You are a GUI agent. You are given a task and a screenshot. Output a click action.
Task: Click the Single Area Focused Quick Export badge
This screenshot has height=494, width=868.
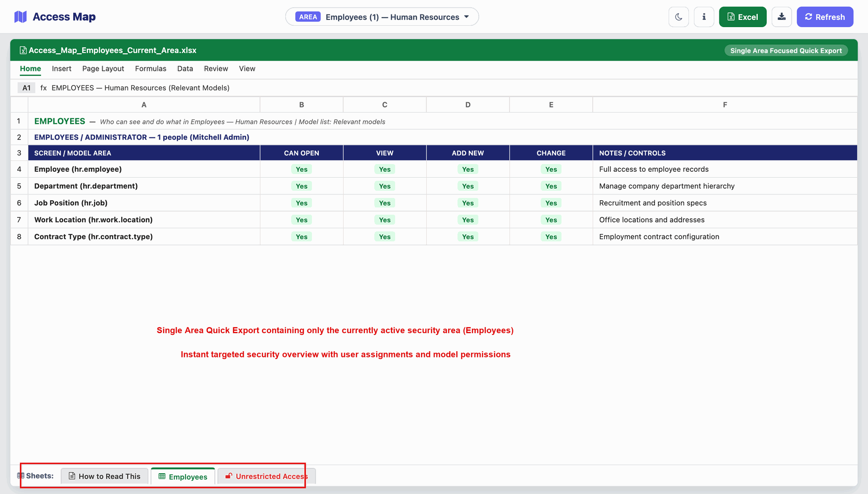(786, 51)
